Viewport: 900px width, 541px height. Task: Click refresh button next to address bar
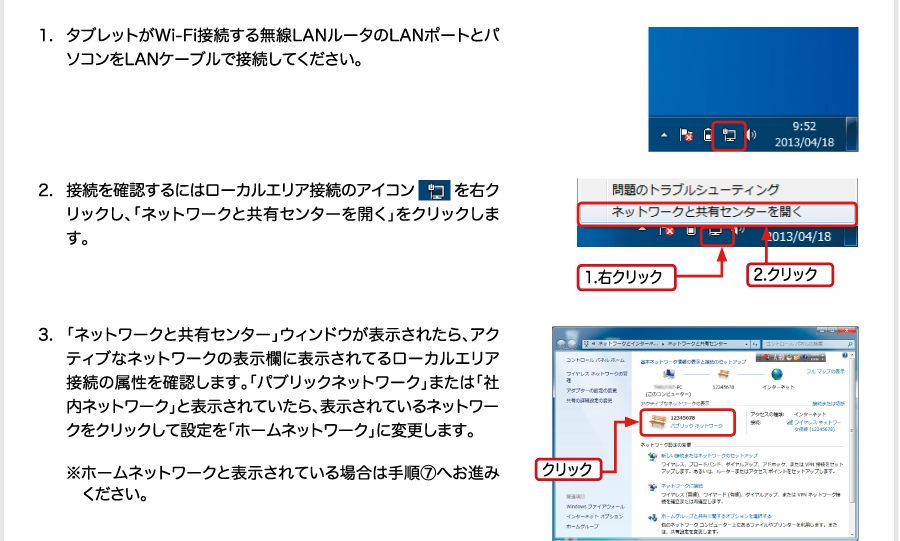tap(755, 344)
